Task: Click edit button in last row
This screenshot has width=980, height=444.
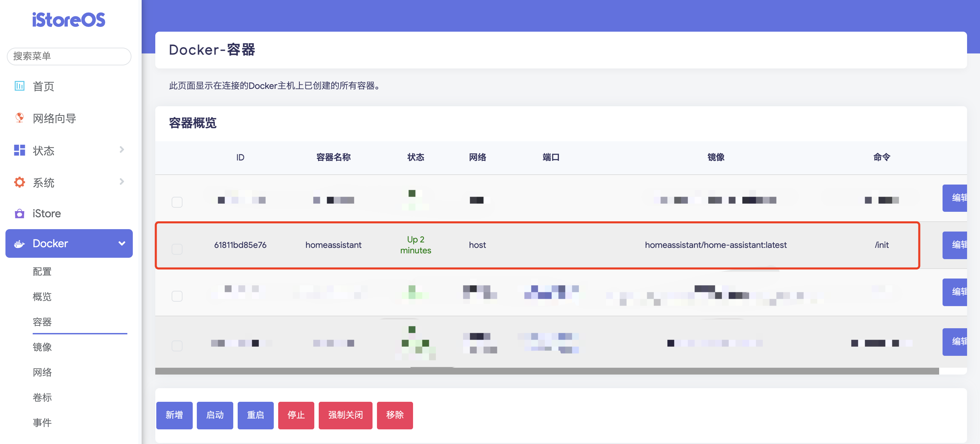Action: [x=955, y=342]
